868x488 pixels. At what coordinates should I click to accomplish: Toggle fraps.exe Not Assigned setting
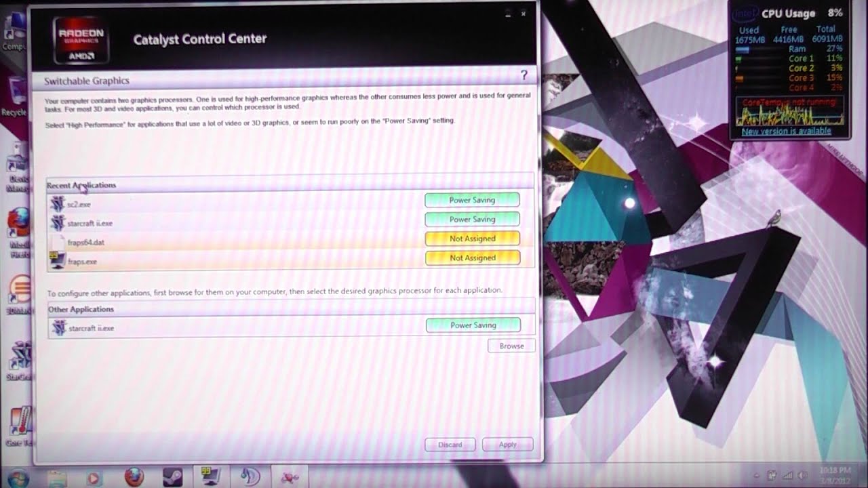point(472,258)
